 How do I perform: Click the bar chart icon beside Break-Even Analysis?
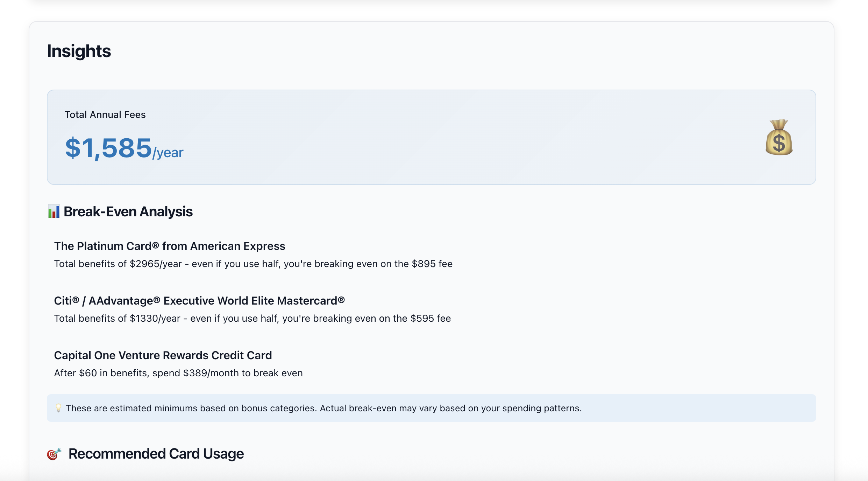[54, 211]
